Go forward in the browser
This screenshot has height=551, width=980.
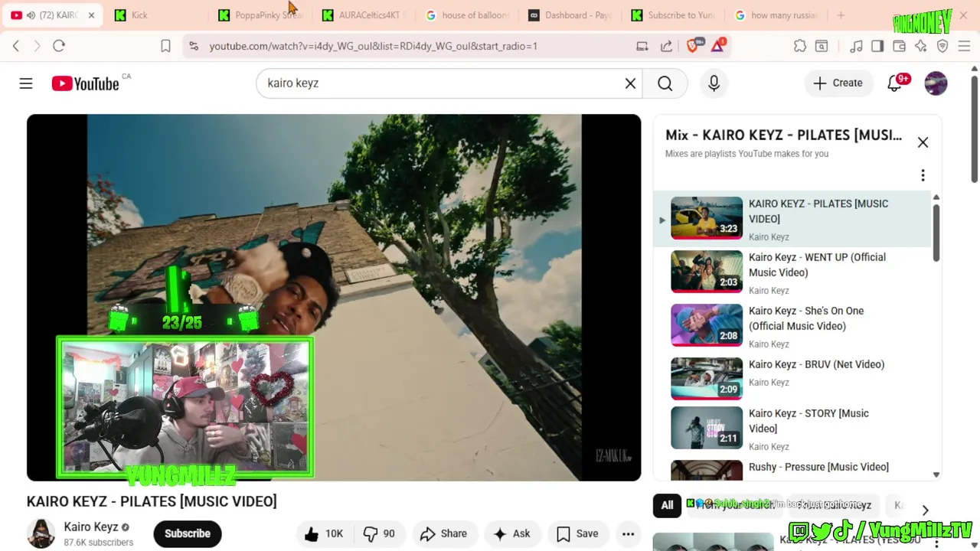pyautogui.click(x=37, y=46)
